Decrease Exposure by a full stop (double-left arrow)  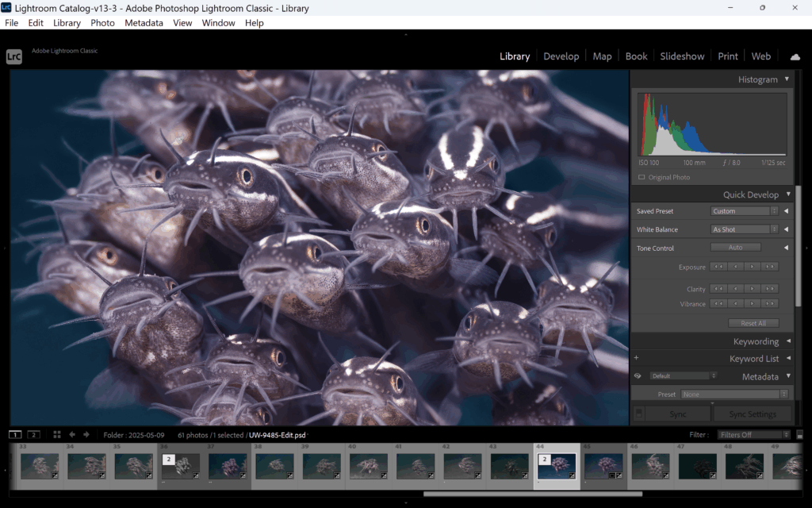pos(718,267)
